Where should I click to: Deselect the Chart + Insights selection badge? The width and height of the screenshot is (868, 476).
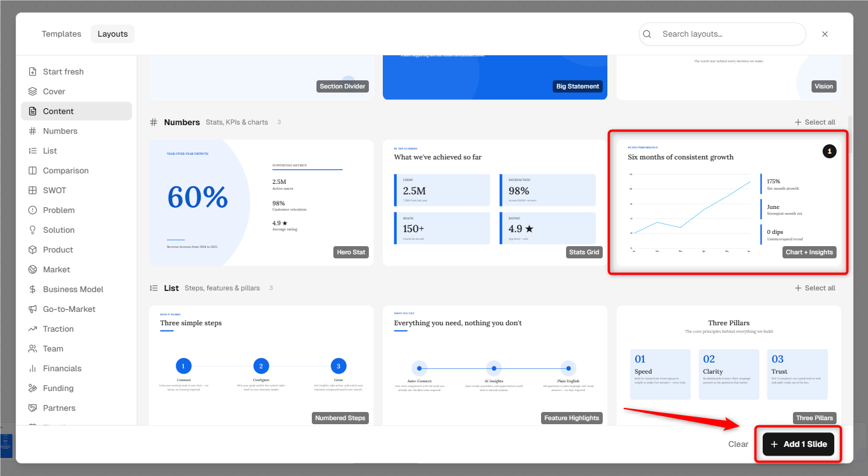point(830,151)
